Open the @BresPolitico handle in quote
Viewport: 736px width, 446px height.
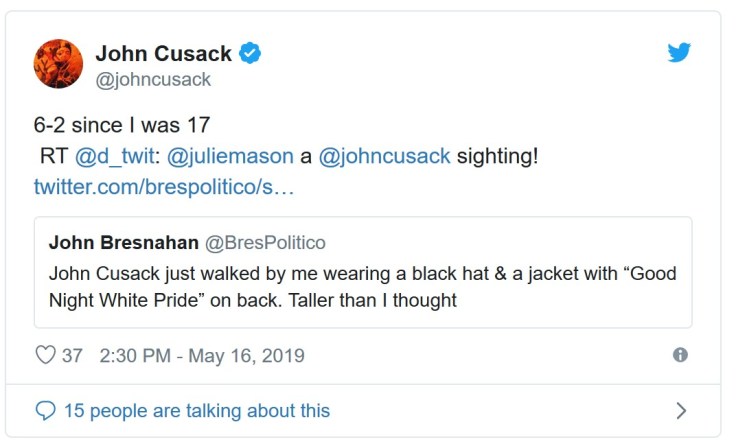(265, 243)
